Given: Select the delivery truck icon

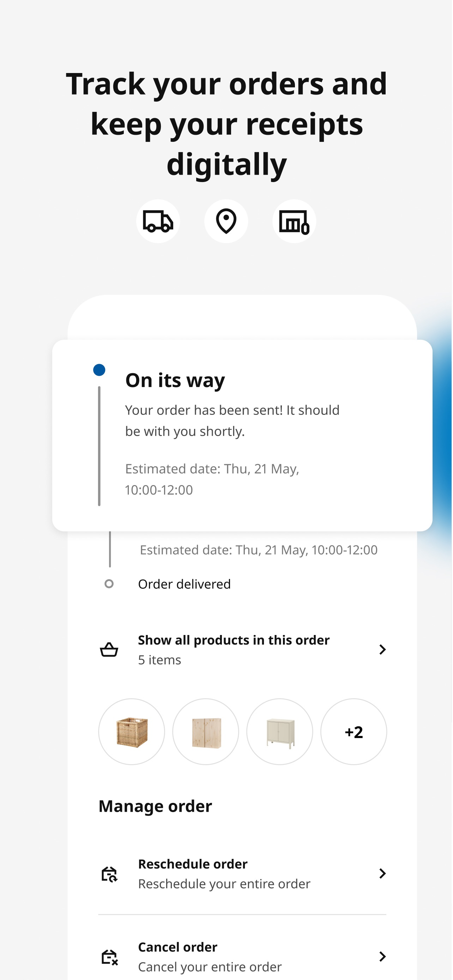Looking at the screenshot, I should pos(157,222).
